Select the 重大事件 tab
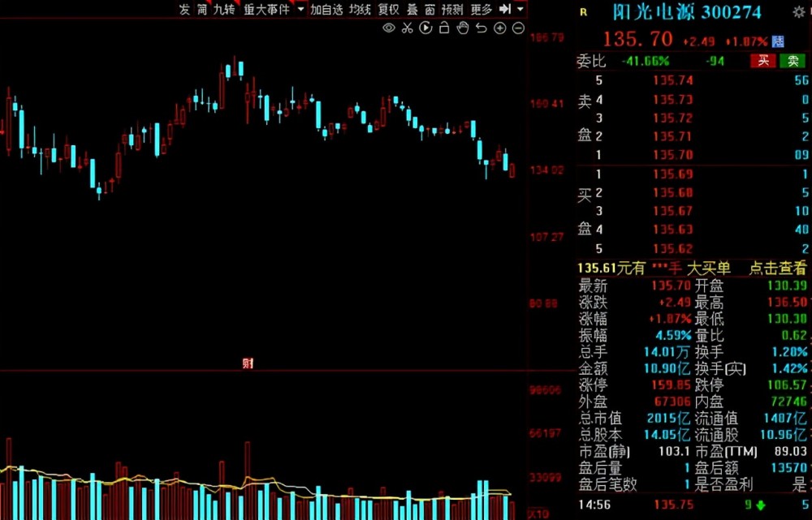The width and height of the screenshot is (812, 520). coord(266,9)
